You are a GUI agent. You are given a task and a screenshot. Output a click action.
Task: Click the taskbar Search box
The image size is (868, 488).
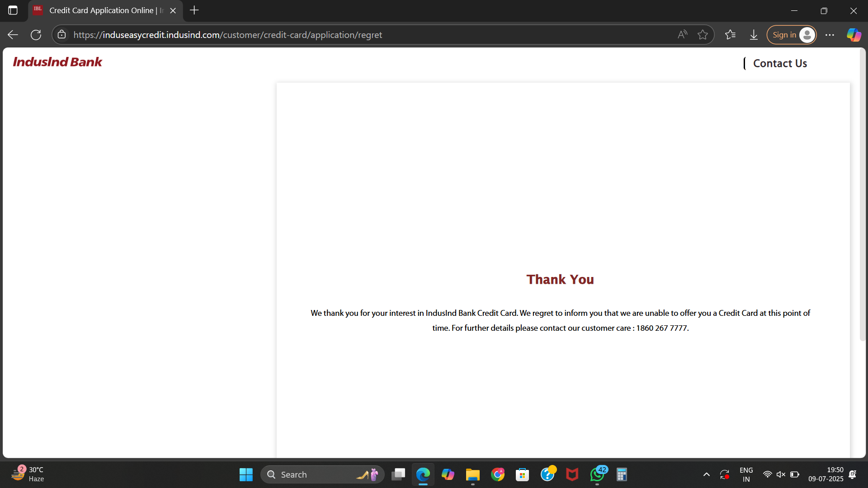pyautogui.click(x=322, y=474)
